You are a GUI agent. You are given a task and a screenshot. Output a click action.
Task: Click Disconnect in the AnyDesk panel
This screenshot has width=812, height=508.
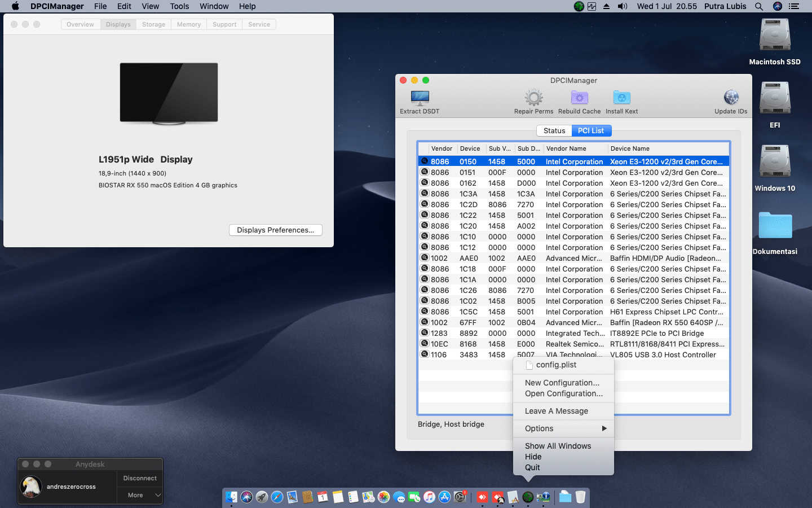coord(139,478)
